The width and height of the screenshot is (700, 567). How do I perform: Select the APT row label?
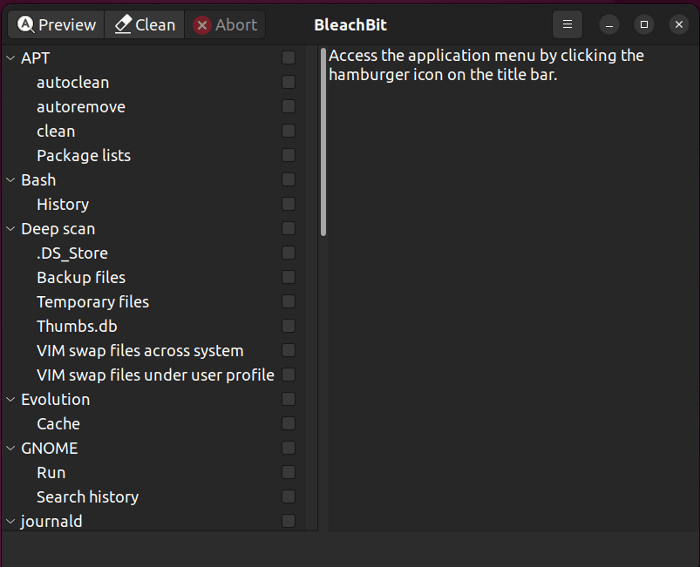pos(35,58)
